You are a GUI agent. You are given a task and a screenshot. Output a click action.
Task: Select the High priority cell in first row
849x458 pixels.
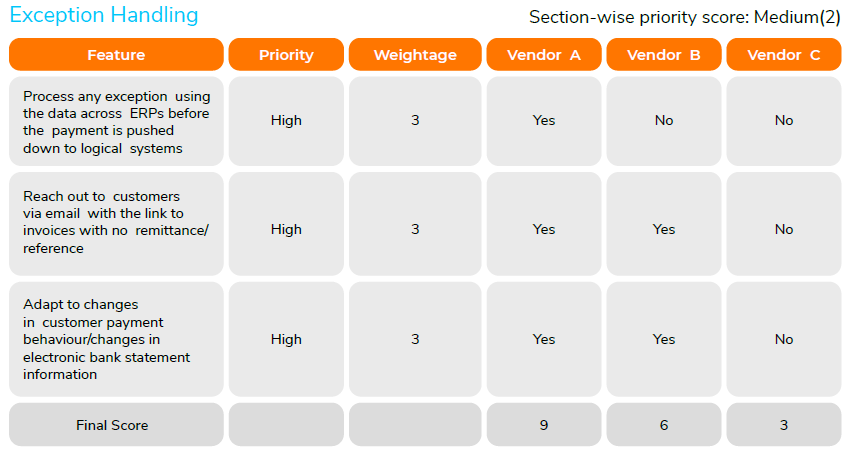(286, 121)
